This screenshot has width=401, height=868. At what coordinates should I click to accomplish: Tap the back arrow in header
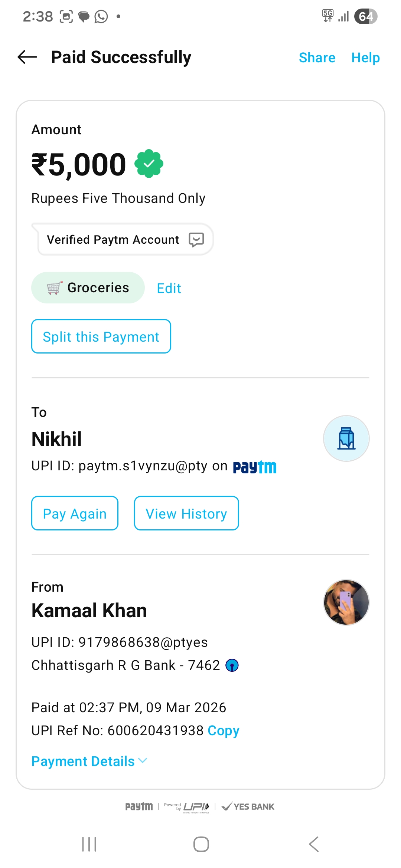pos(27,57)
